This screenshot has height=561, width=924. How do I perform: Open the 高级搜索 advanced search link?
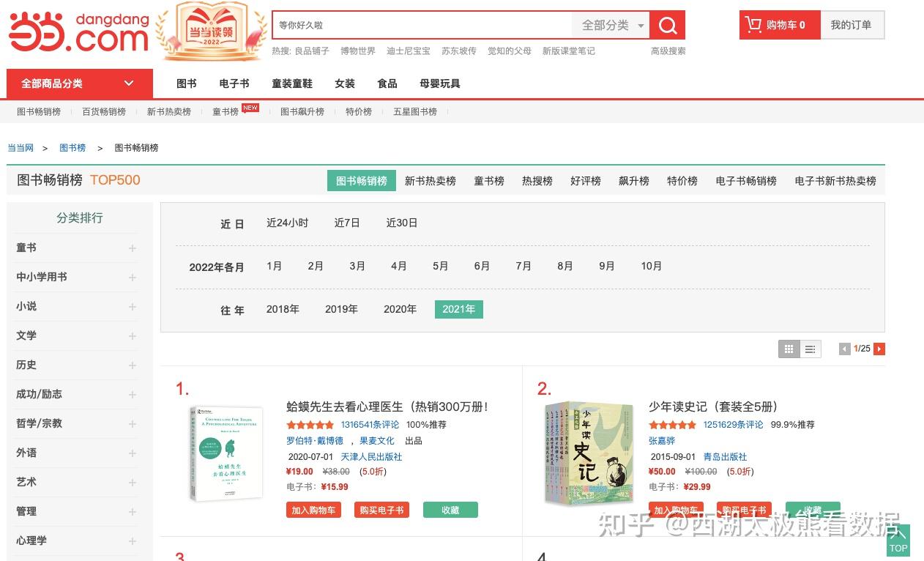pos(667,51)
